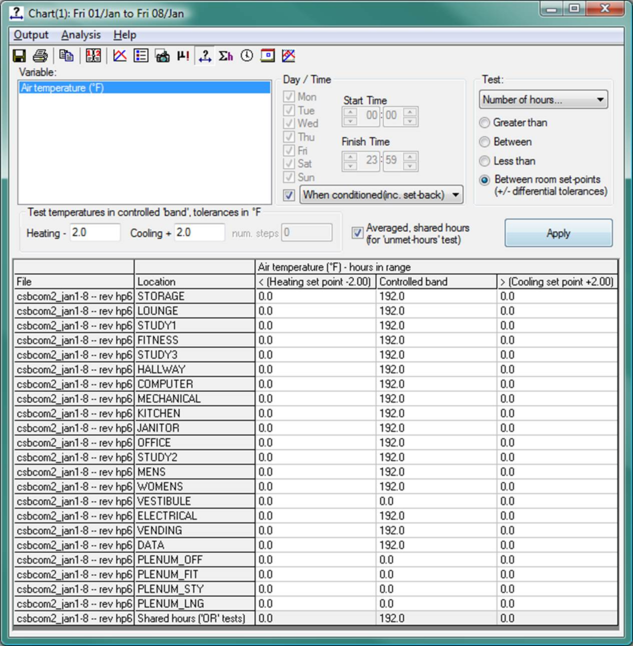633x646 pixels.
Task: Click the clock icon in toolbar
Action: (x=247, y=56)
